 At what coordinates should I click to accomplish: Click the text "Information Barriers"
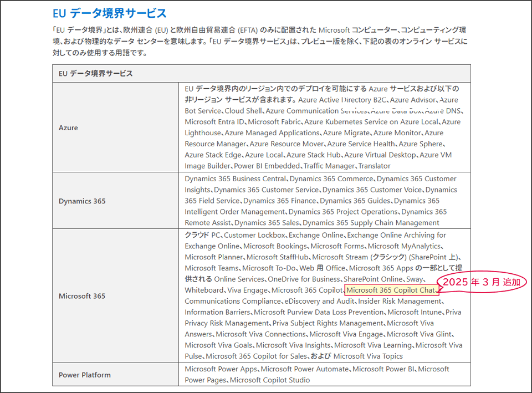tap(217, 312)
